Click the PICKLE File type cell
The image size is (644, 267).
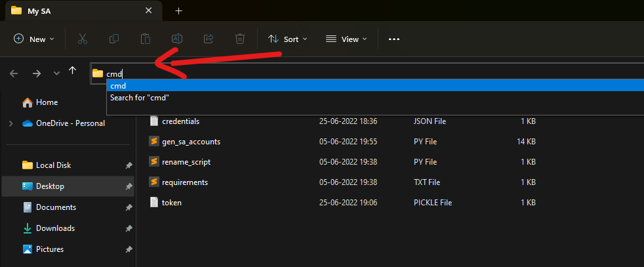tap(433, 203)
